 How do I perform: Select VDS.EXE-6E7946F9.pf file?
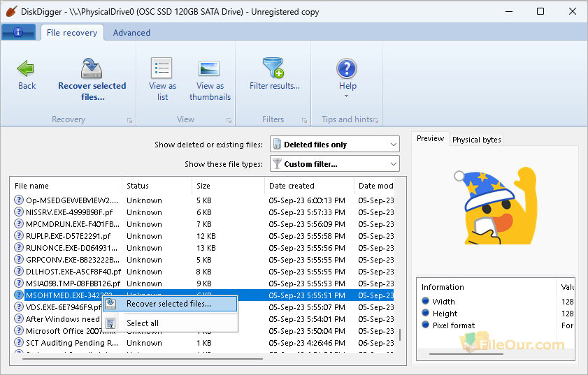203,307
